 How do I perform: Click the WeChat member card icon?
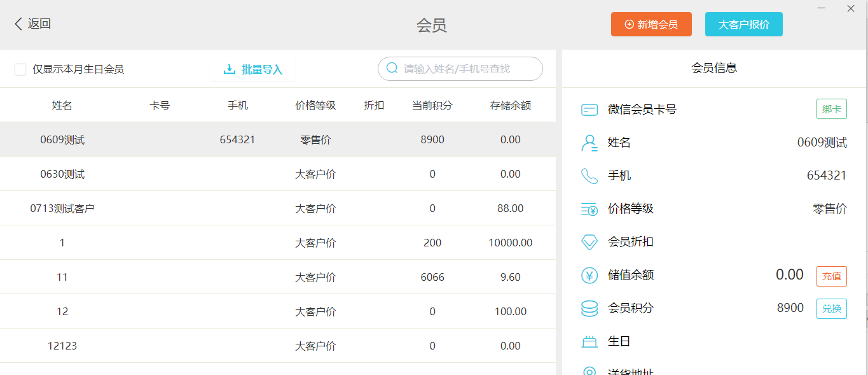point(589,110)
